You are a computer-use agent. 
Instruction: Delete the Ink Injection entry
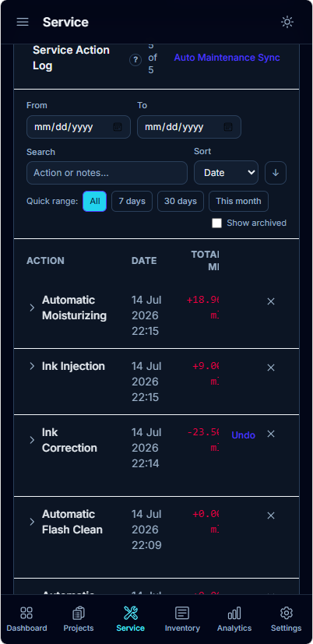271,368
